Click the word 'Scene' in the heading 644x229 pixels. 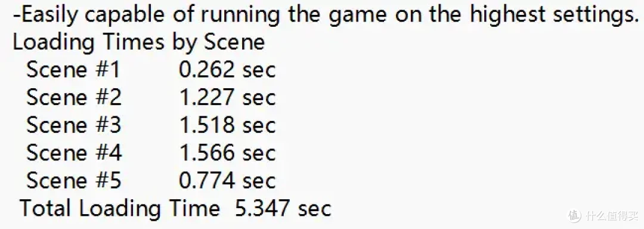(234, 43)
